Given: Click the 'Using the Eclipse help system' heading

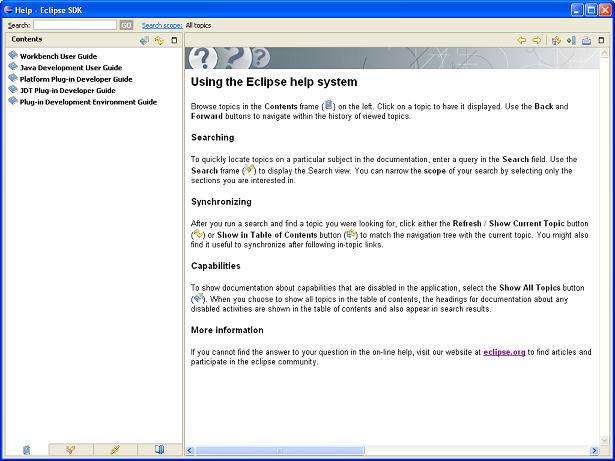Looking at the screenshot, I should point(274,82).
